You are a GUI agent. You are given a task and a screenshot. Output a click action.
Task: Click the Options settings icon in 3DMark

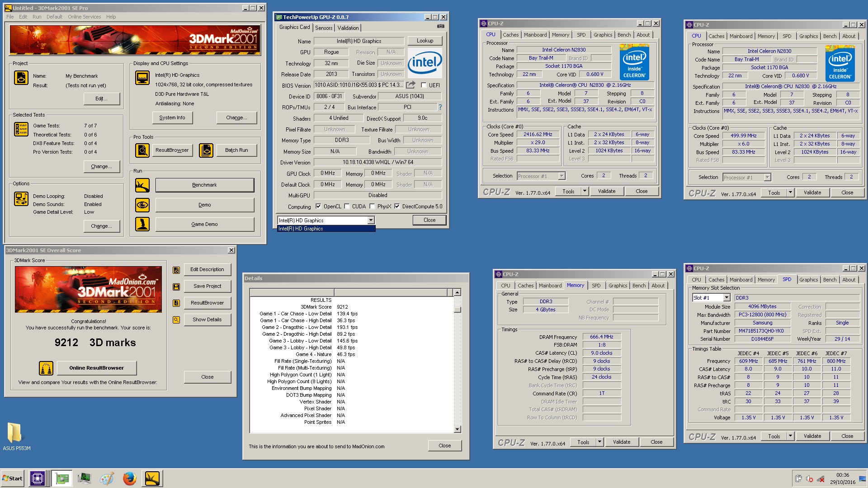pyautogui.click(x=21, y=198)
